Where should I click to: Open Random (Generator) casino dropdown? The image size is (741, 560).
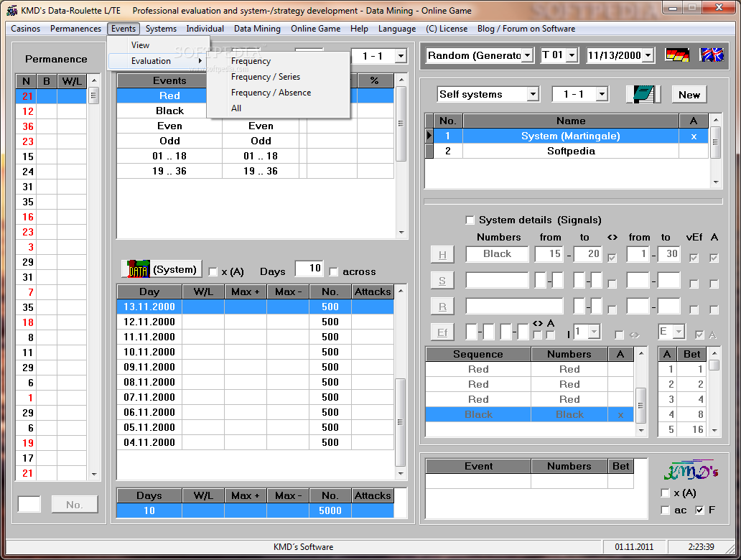click(528, 55)
